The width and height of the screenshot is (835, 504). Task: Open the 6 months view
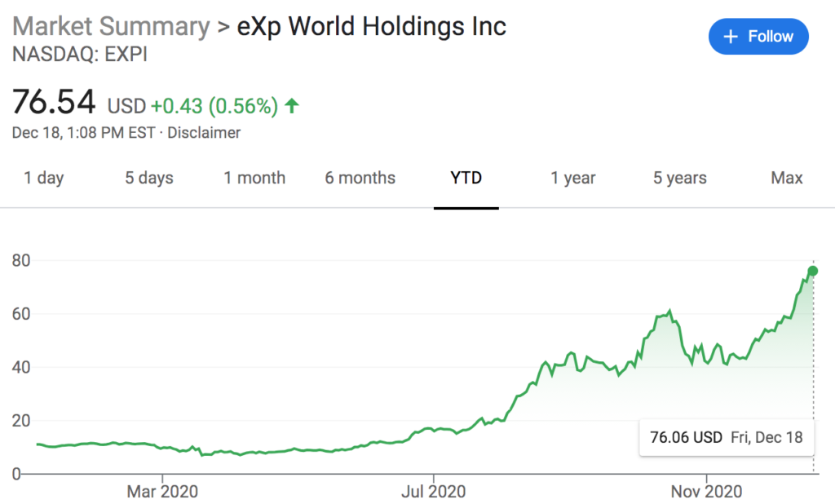(x=360, y=178)
